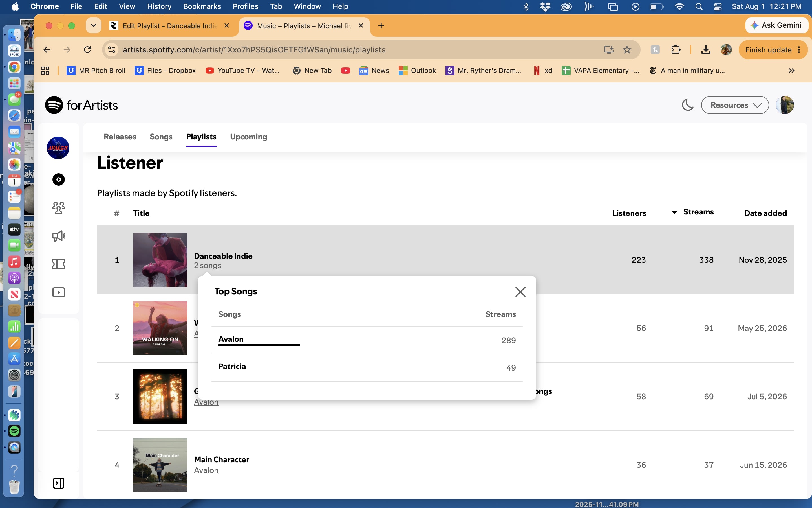Click the Listeners column header
The image size is (812, 508).
[x=629, y=213]
